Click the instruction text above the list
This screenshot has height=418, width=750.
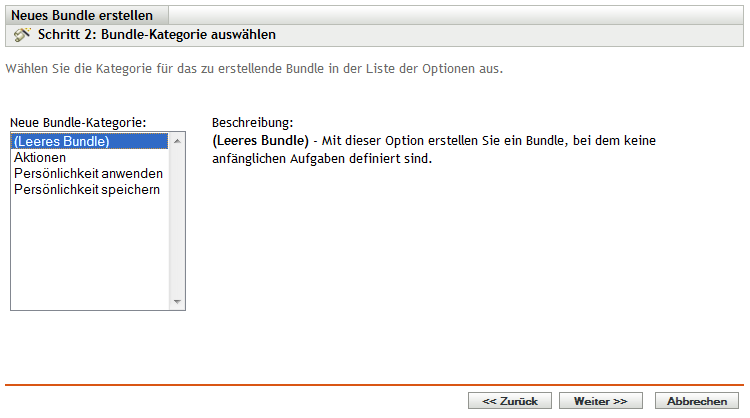[254, 71]
